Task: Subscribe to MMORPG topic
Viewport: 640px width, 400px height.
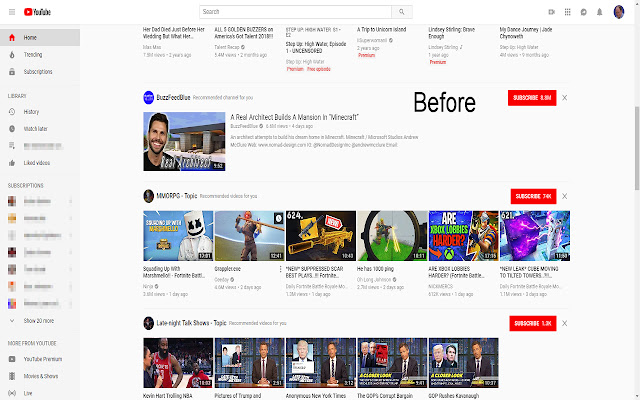Action: [532, 196]
